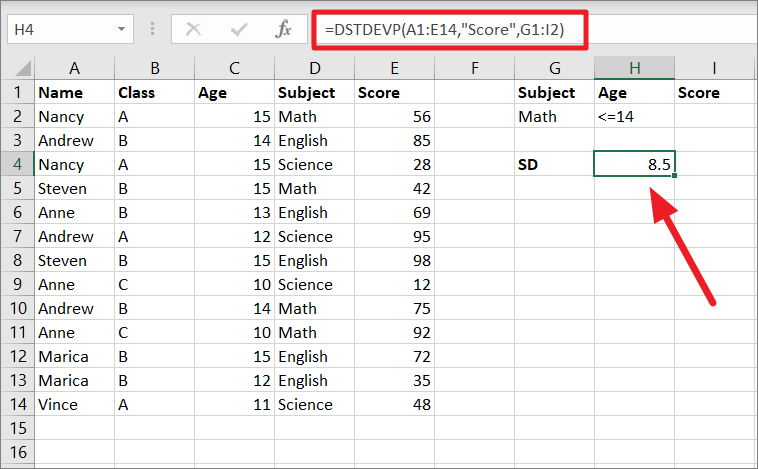
Task: Click cell with score 75
Action: pos(394,308)
